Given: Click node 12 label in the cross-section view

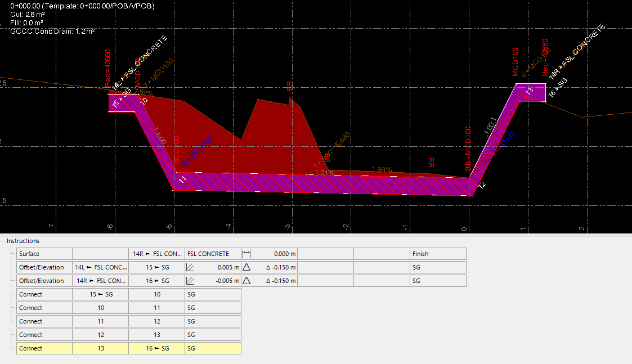Looking at the screenshot, I should pyautogui.click(x=482, y=185).
